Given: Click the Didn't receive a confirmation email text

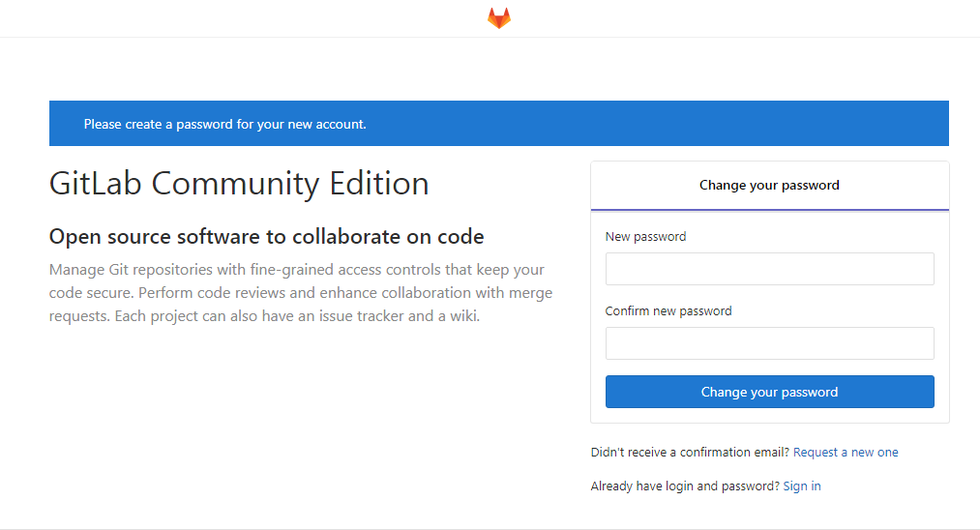Looking at the screenshot, I should click(x=691, y=452).
